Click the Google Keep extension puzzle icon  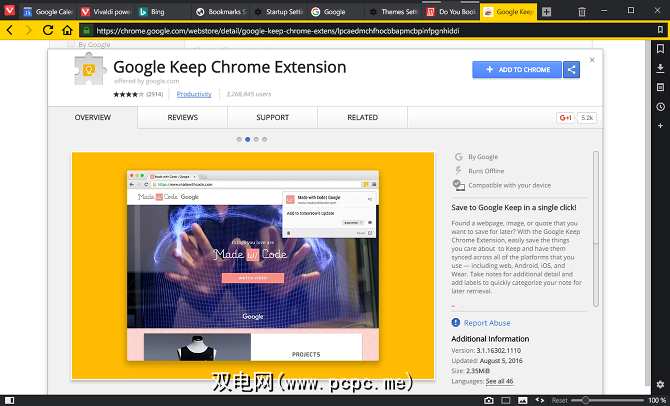[x=89, y=69]
